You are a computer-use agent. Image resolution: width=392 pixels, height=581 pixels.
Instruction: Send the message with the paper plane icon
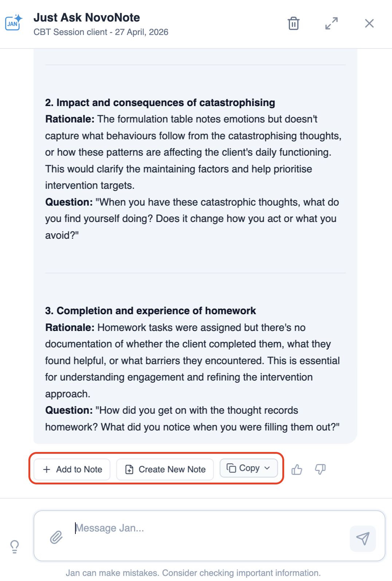[362, 538]
